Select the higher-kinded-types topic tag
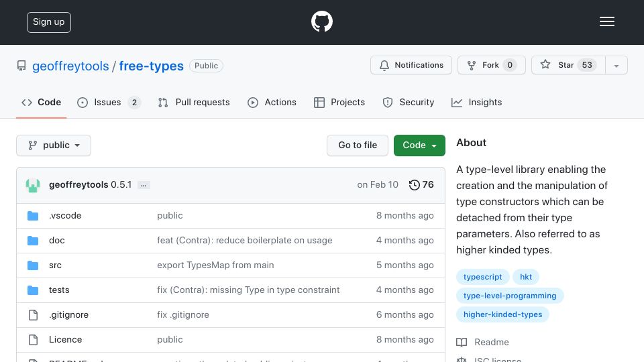This screenshot has width=644, height=362. 502,314
